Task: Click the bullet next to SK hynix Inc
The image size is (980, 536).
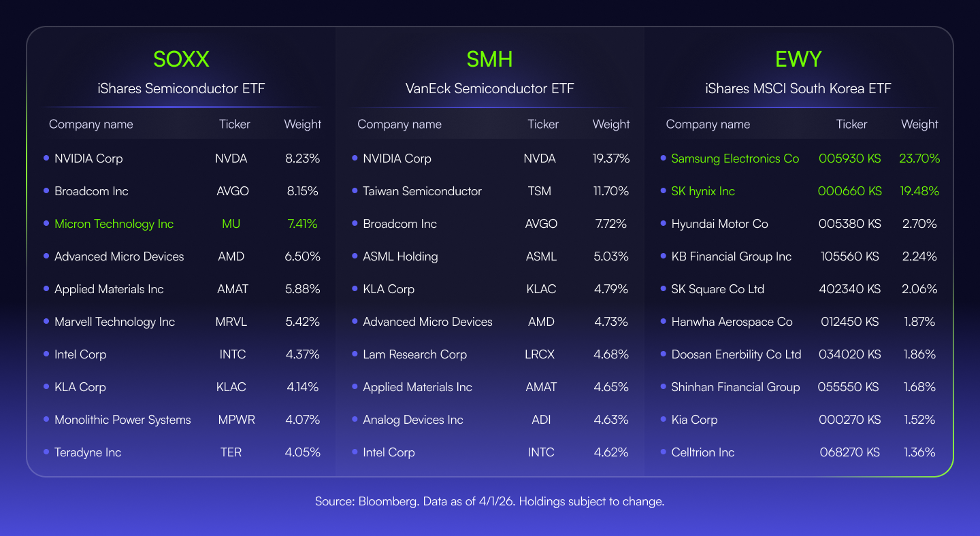Action: (663, 191)
